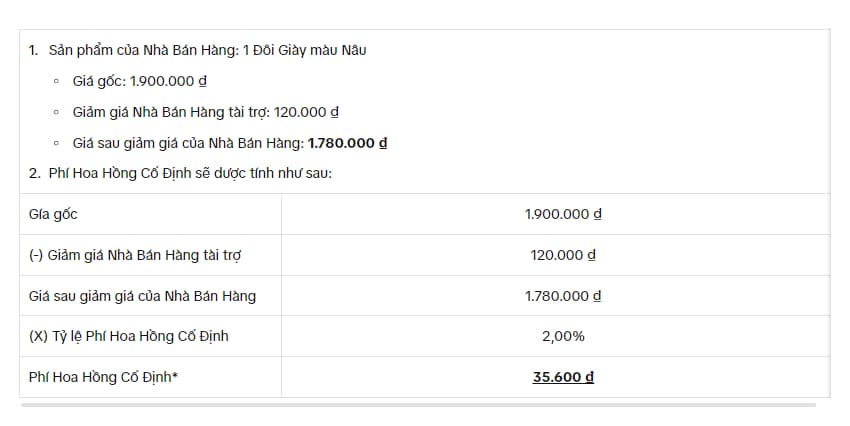Click 'Giá gốc: 1.900.000 đ' bullet item
Screen dimensions: 850x426
pyautogui.click(x=140, y=81)
